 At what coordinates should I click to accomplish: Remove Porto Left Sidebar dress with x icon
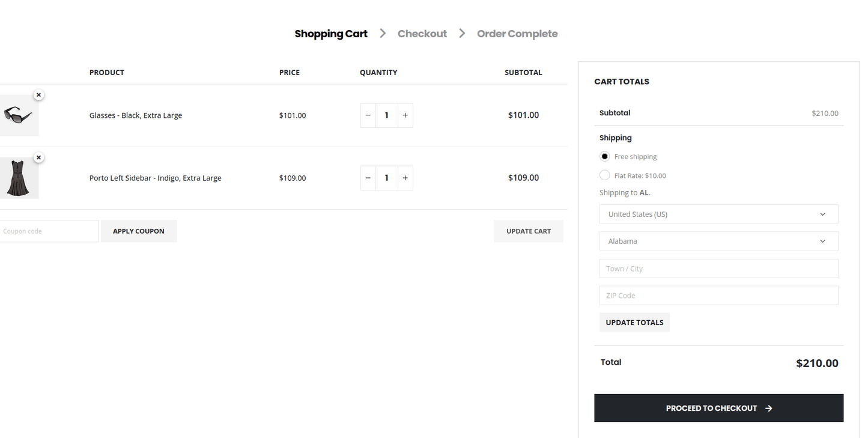point(38,157)
